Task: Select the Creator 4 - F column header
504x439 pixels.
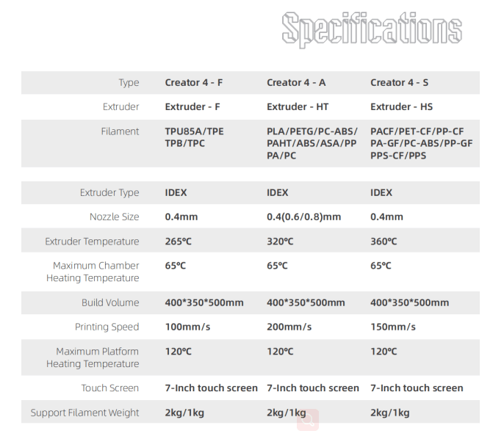Action: pos(193,83)
